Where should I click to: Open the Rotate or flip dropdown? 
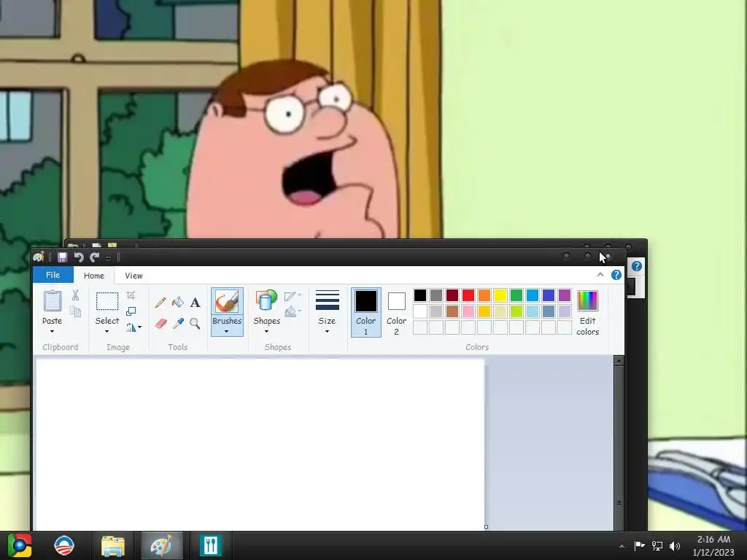tap(134, 327)
